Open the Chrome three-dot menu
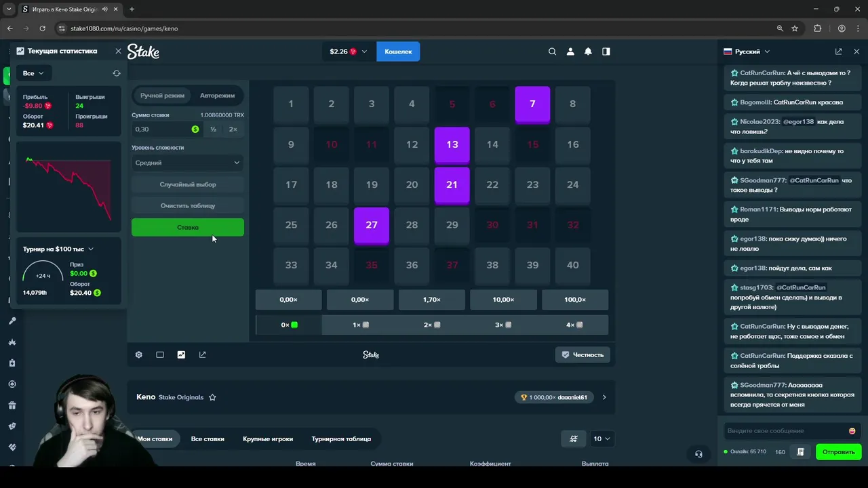 pos(858,28)
